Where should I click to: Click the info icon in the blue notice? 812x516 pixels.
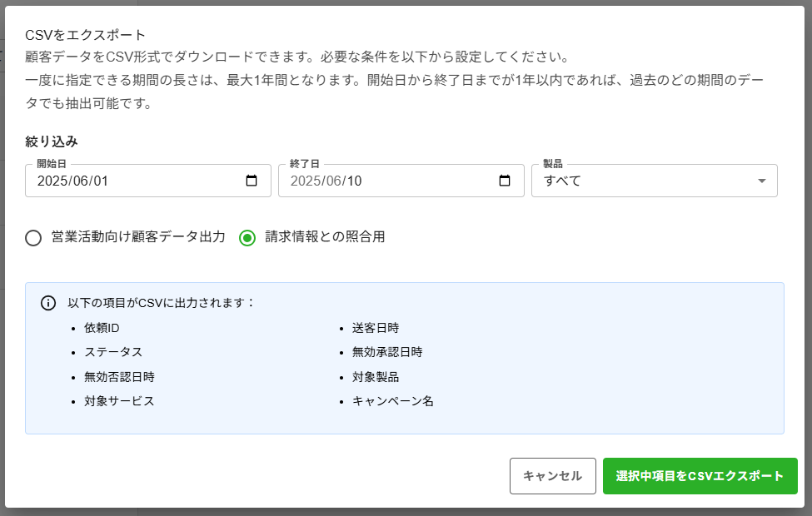[48, 303]
